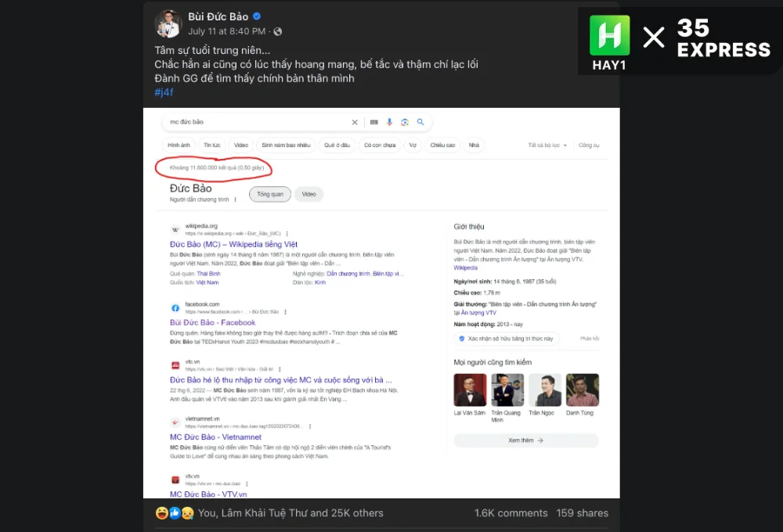Open Bùi Đức Bảo - Facebook result
Image resolution: width=783 pixels, height=532 pixels.
[x=212, y=322]
